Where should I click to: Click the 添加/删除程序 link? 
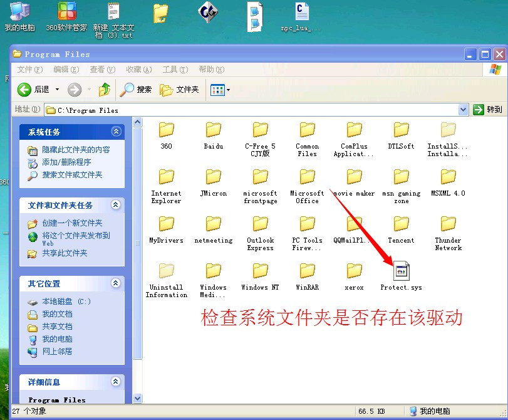point(66,162)
